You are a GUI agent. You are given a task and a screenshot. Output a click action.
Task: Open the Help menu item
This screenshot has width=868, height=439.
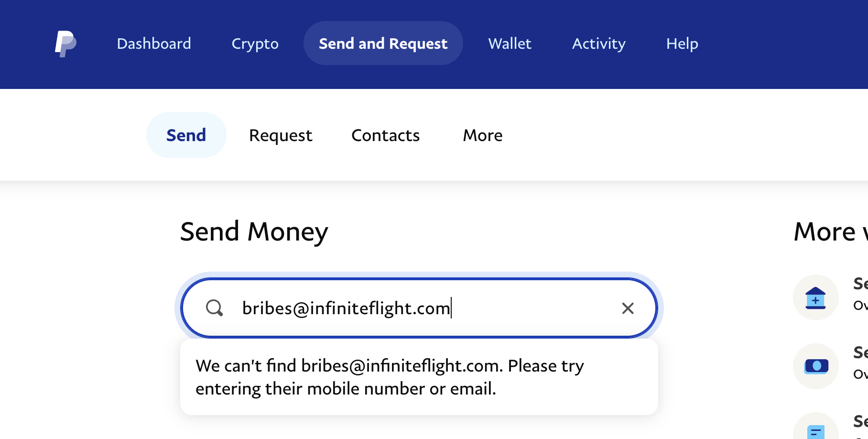coord(682,44)
